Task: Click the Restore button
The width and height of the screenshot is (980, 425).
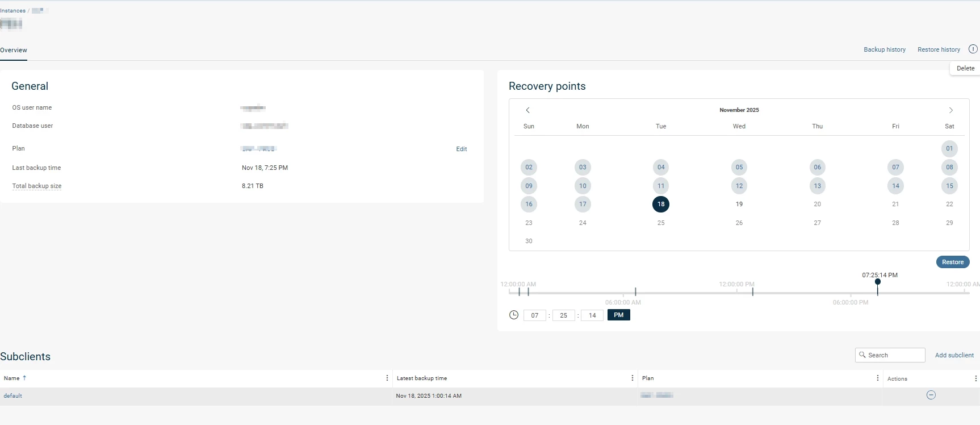Action: [953, 262]
